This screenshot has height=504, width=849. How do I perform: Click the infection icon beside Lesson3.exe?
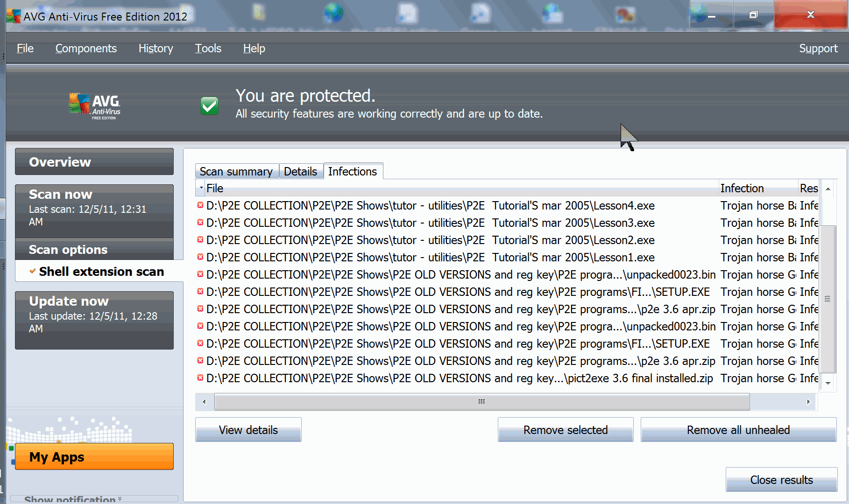tap(200, 223)
